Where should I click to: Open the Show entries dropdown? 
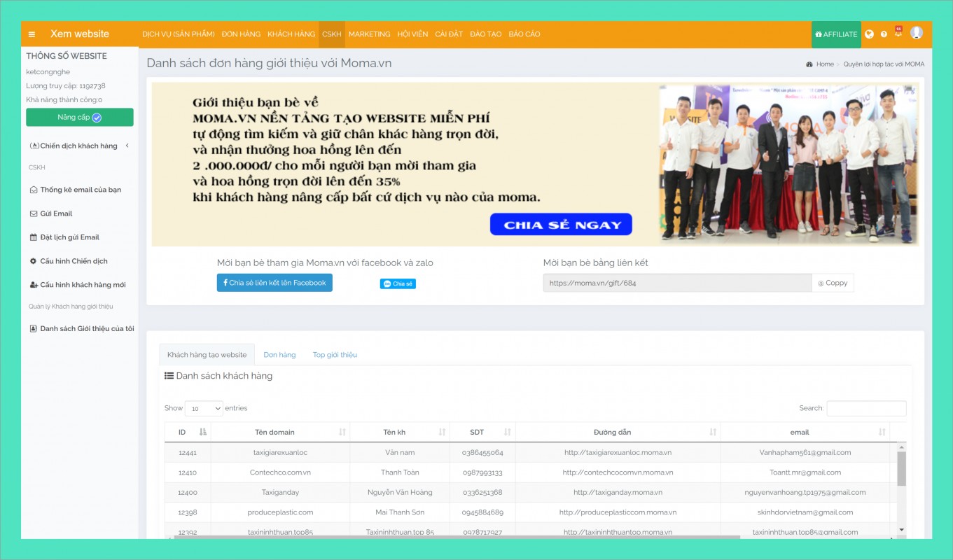click(204, 408)
